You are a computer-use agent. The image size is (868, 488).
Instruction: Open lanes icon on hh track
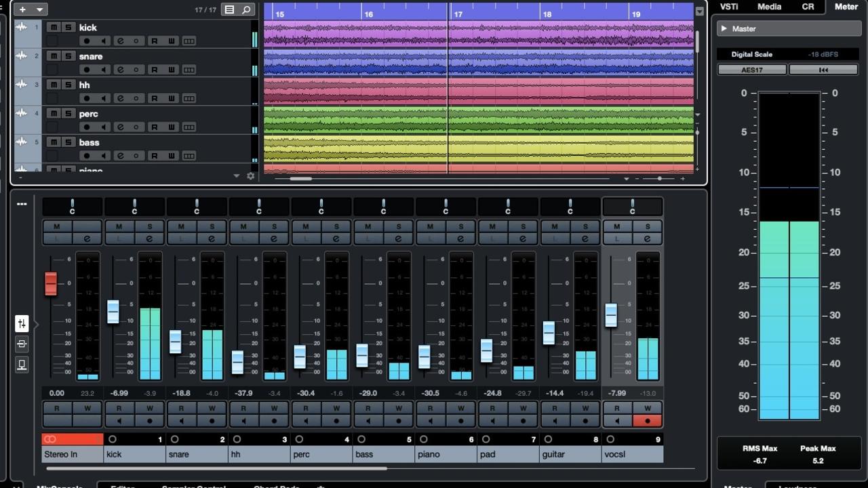coord(189,98)
